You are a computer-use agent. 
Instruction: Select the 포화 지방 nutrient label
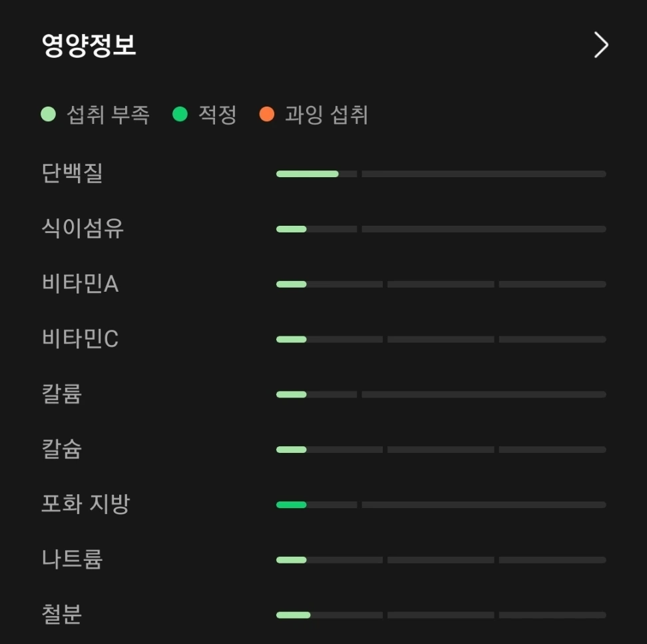click(86, 503)
